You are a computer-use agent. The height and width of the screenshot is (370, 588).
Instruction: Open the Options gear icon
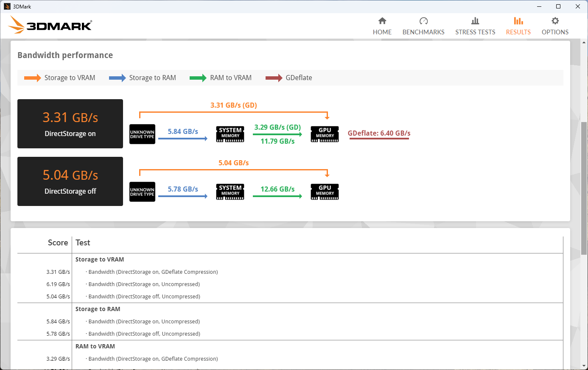pos(554,21)
